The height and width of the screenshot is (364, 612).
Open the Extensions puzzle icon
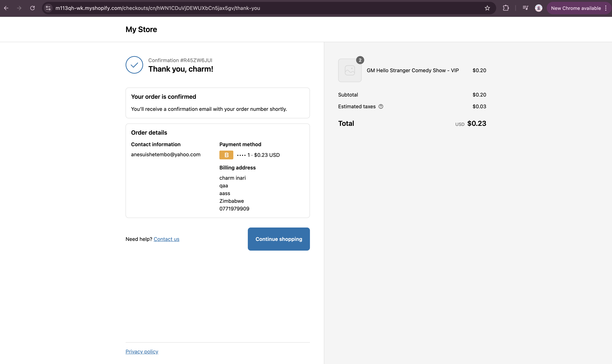506,8
